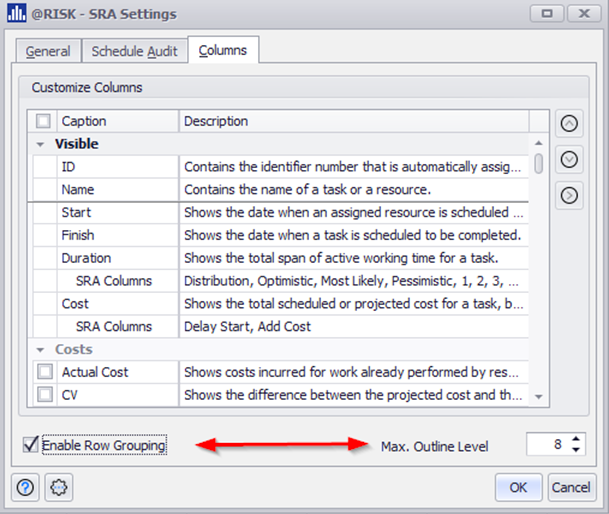The image size is (609, 514).
Task: Open help with the question mark icon
Action: (25, 487)
